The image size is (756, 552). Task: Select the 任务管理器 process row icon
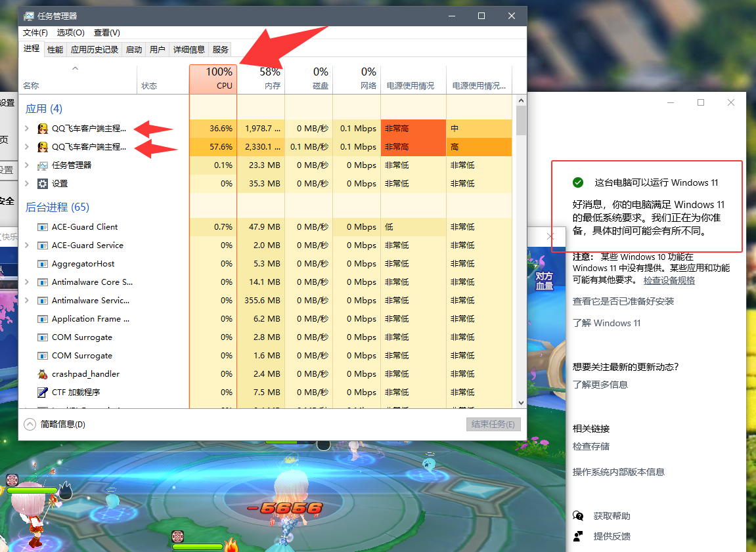pos(43,165)
